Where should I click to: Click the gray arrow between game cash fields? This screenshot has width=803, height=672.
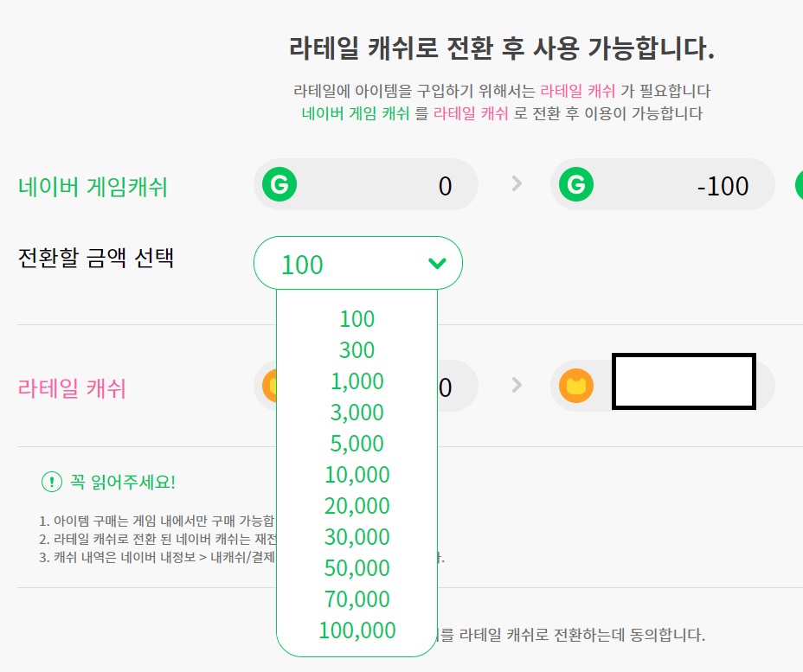tap(517, 183)
